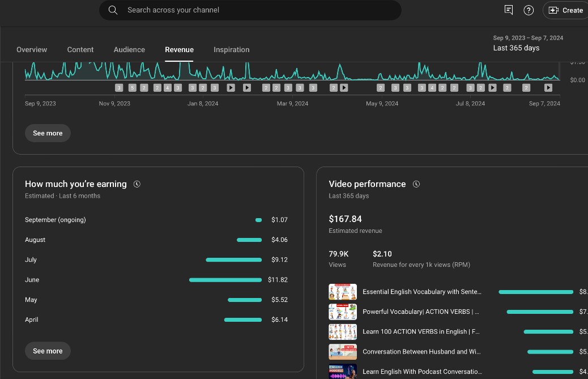Click video play marker nearest Sep 7, 2024

[x=548, y=88]
